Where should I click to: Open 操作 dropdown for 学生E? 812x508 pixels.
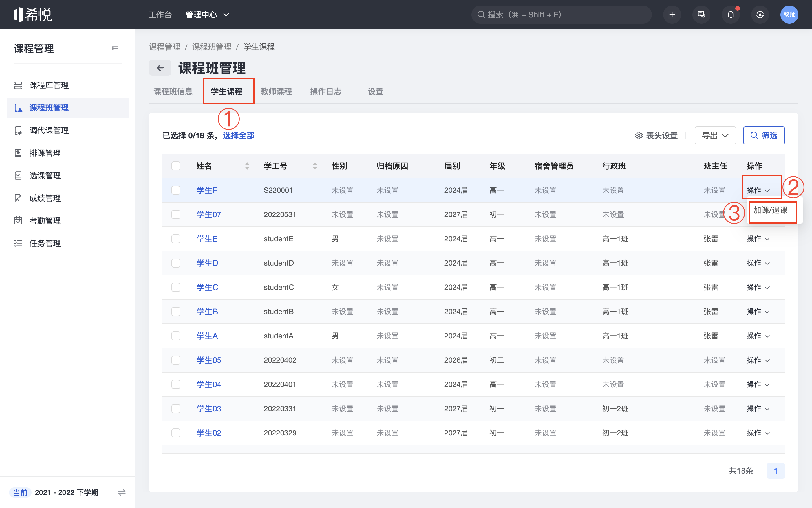(x=758, y=239)
